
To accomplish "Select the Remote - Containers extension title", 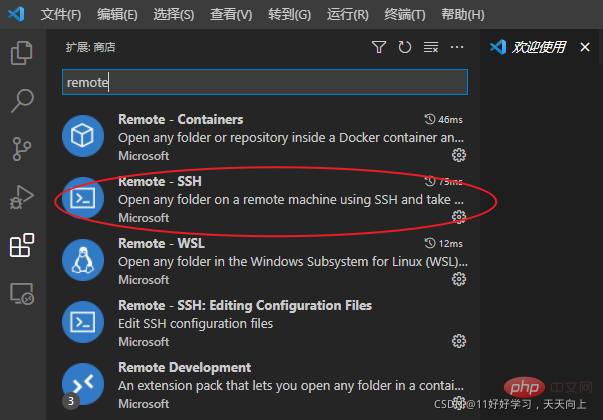I will click(180, 120).
